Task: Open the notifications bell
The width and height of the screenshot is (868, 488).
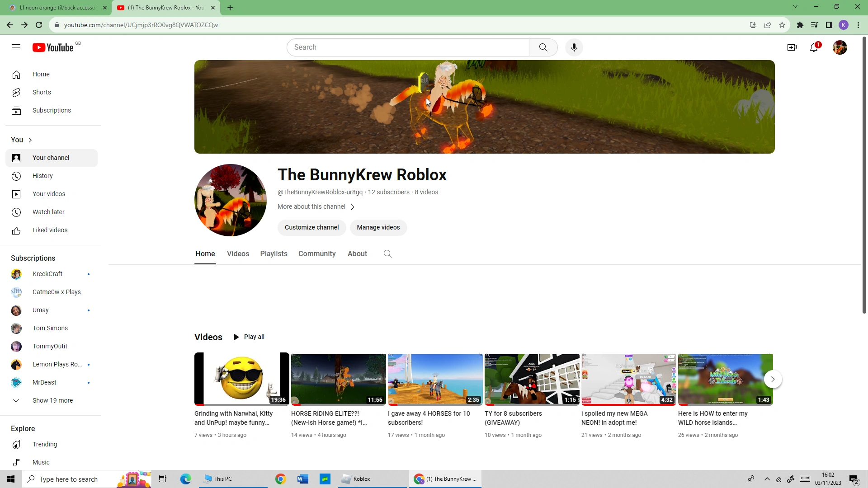Action: pyautogui.click(x=814, y=47)
